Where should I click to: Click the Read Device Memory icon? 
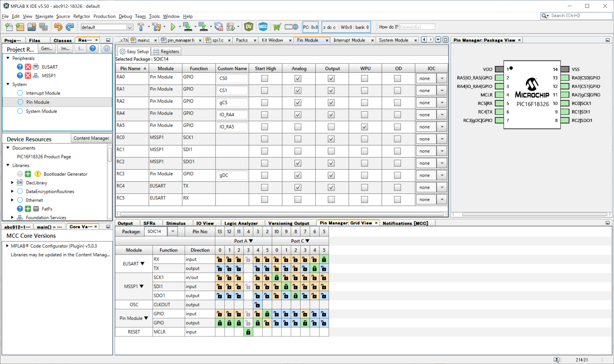click(203, 27)
